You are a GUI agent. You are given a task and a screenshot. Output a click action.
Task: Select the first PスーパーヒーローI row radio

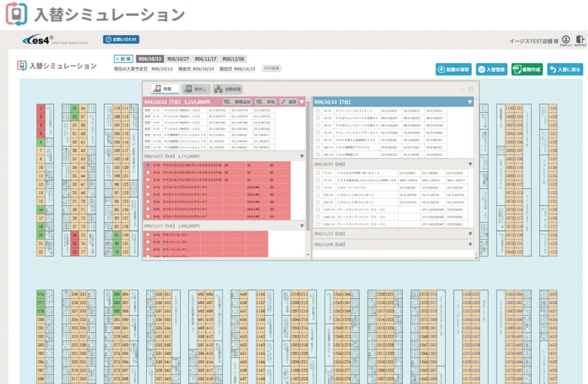[x=147, y=235]
